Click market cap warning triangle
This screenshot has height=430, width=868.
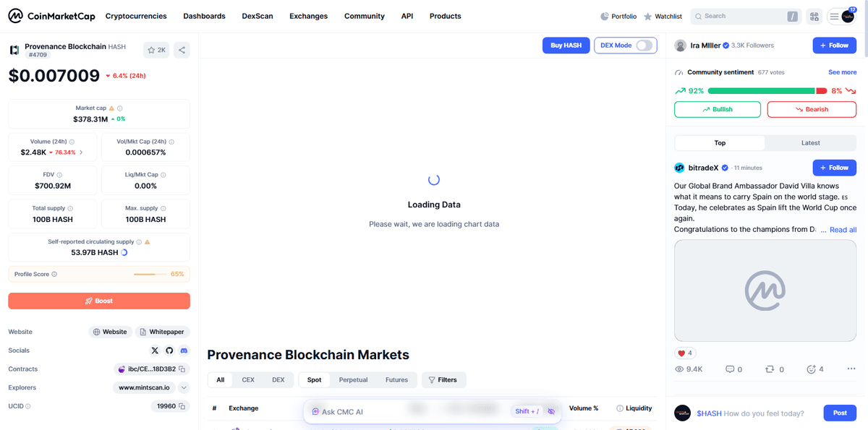point(111,108)
